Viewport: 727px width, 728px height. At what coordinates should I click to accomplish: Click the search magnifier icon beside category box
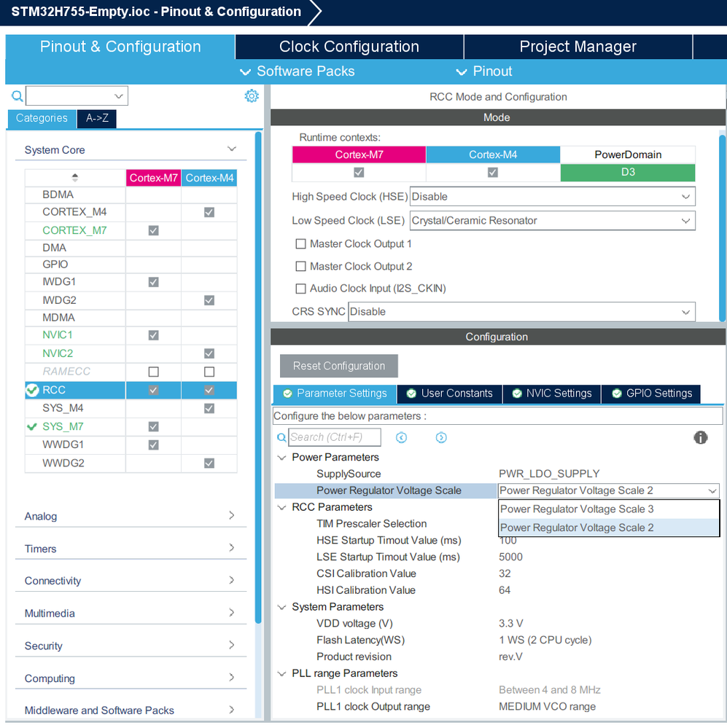[18, 96]
